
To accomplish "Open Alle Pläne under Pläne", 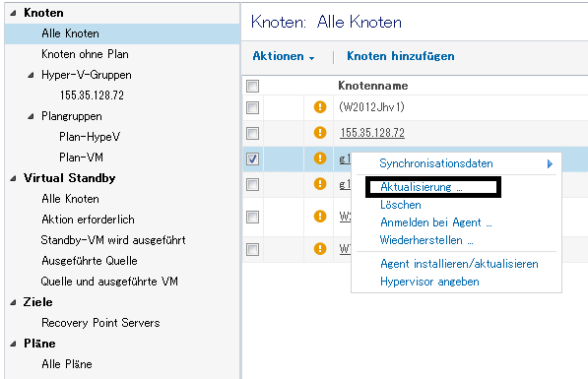I will click(67, 364).
